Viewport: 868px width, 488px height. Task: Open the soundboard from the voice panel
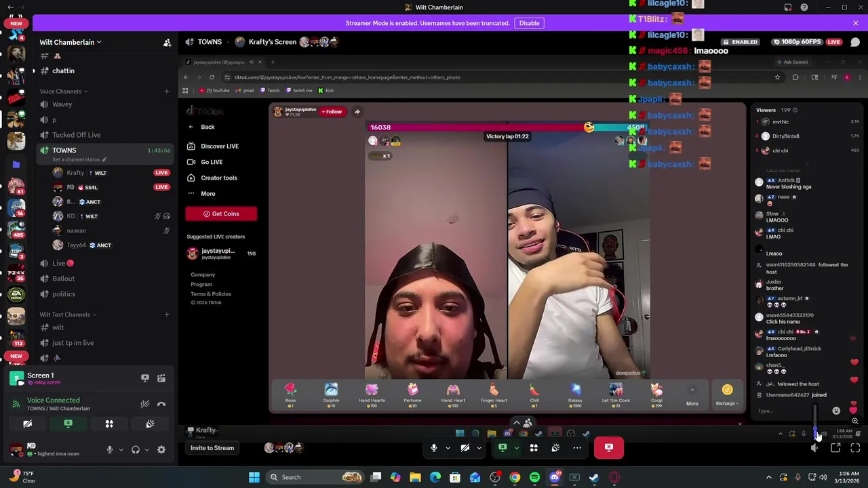[150, 424]
